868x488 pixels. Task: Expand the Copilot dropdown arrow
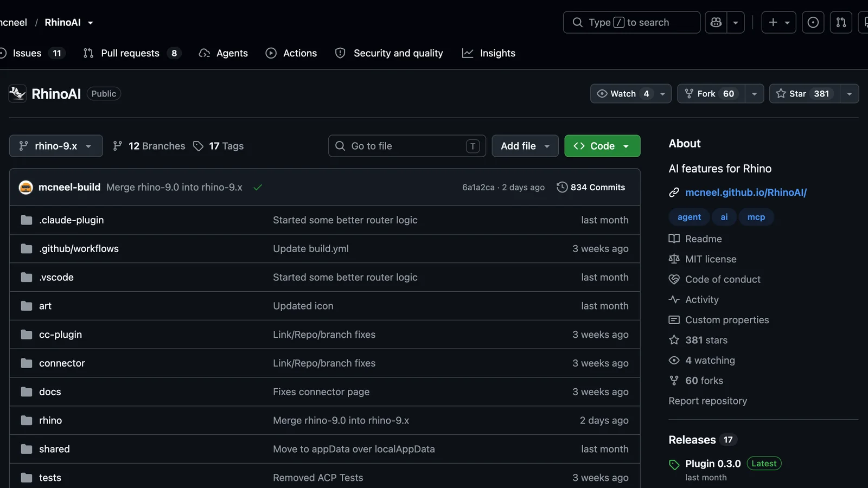pyautogui.click(x=736, y=22)
